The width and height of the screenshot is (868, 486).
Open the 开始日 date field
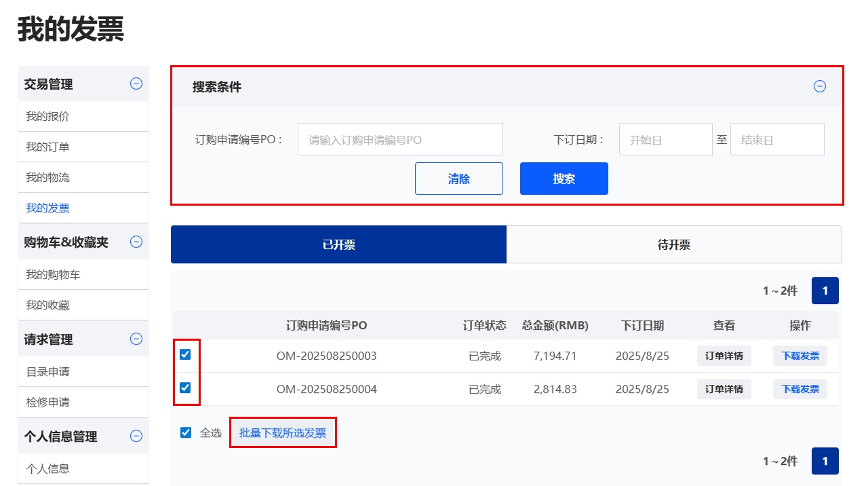coord(665,139)
